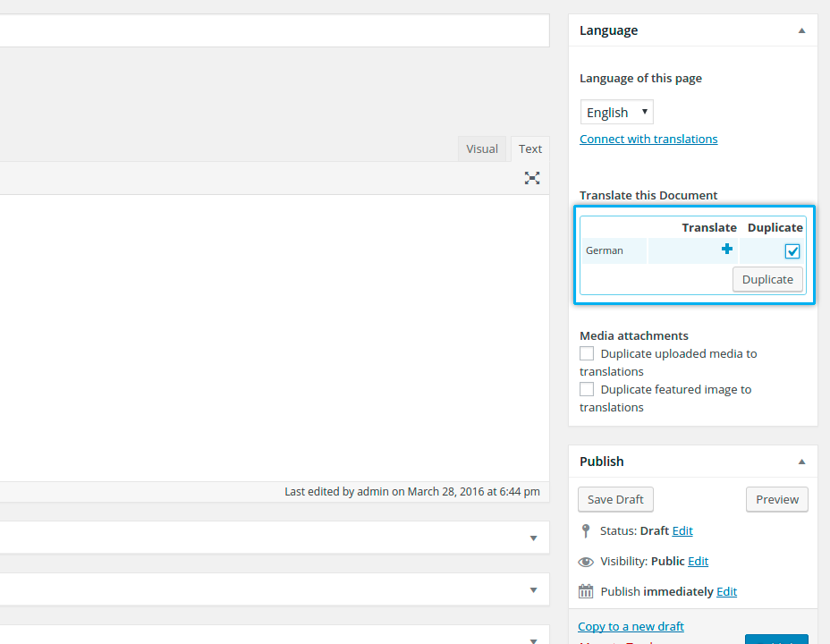Click the plus icon to translate to German
This screenshot has height=644, width=830.
click(x=727, y=250)
